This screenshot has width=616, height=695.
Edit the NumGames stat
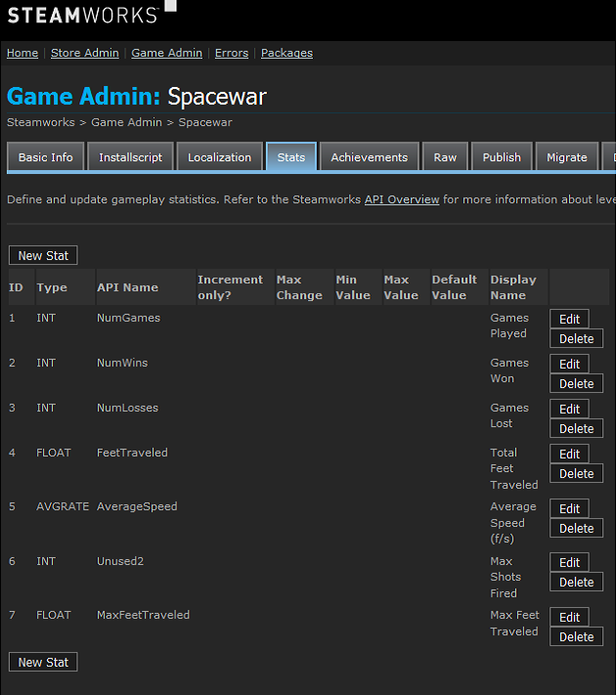[x=569, y=319]
